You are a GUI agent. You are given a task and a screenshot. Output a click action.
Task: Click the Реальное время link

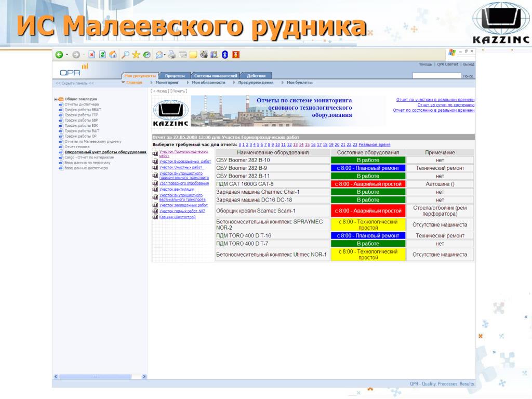click(x=374, y=145)
